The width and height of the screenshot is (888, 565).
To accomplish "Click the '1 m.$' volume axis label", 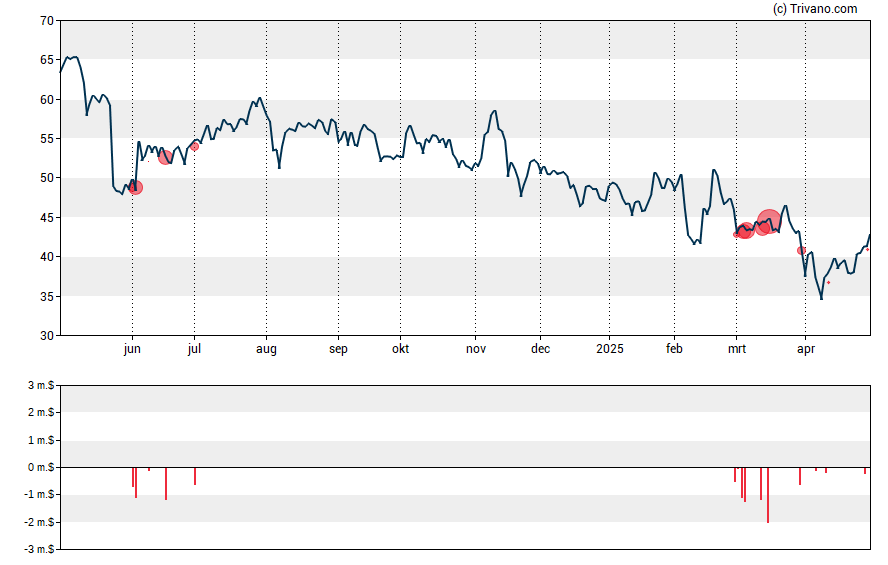I will [41, 440].
